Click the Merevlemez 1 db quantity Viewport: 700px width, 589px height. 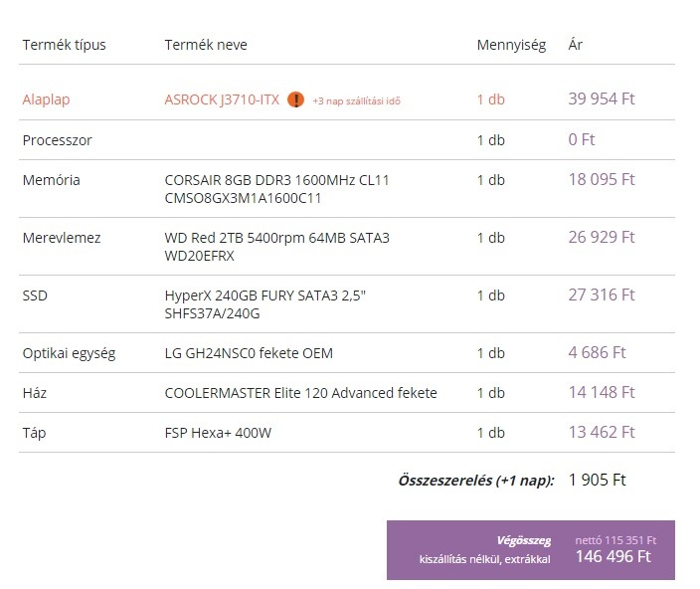click(490, 238)
